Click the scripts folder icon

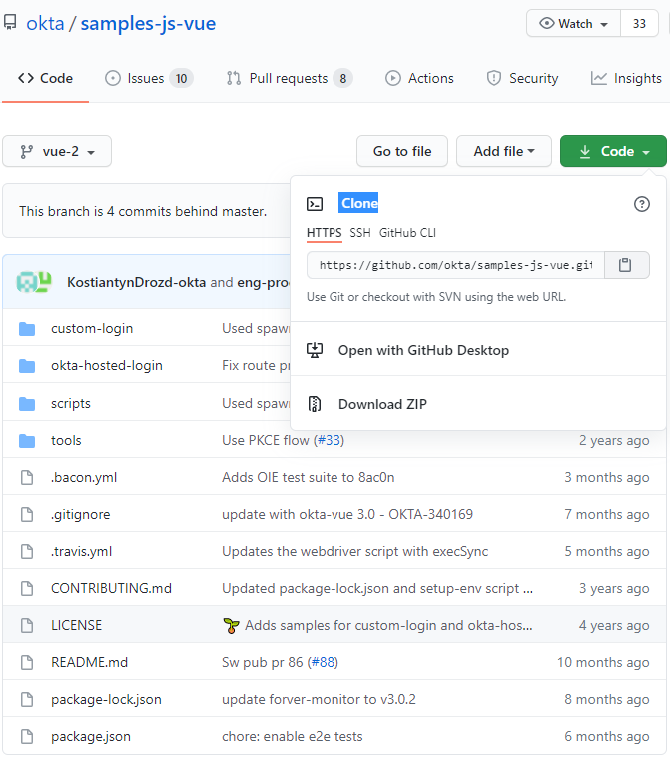tap(27, 404)
